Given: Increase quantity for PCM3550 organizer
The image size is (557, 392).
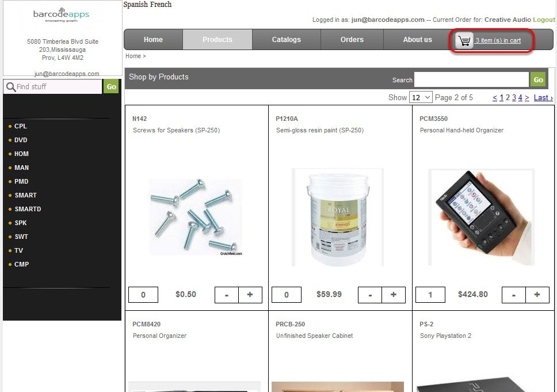Looking at the screenshot, I should tap(537, 295).
